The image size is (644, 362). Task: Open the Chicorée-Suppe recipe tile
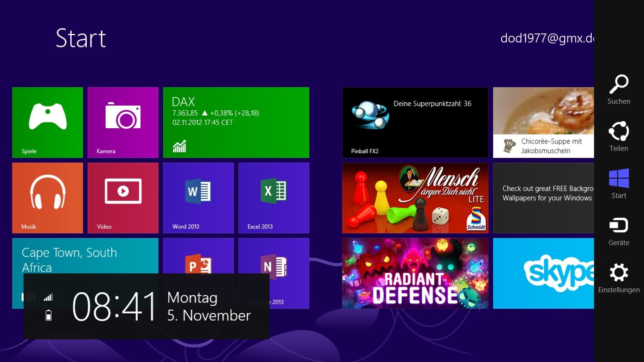(543, 122)
